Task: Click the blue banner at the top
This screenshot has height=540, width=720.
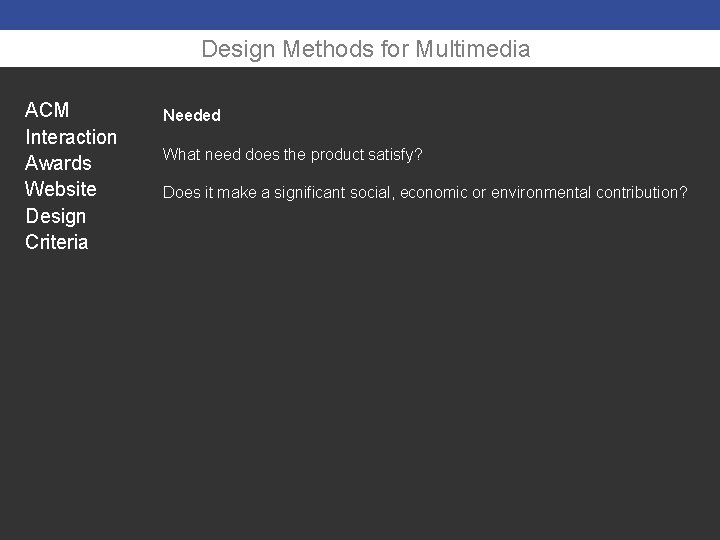Action: [x=360, y=15]
